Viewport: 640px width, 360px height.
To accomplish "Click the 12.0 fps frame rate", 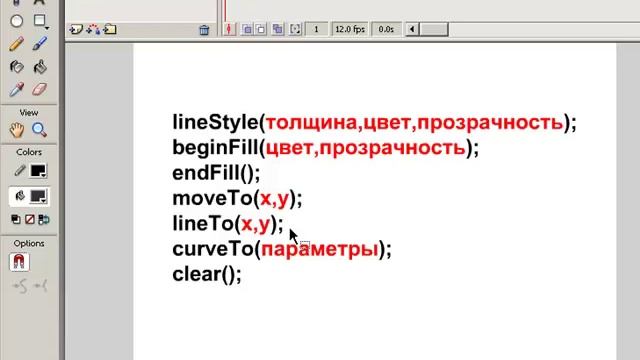I will pos(350,29).
